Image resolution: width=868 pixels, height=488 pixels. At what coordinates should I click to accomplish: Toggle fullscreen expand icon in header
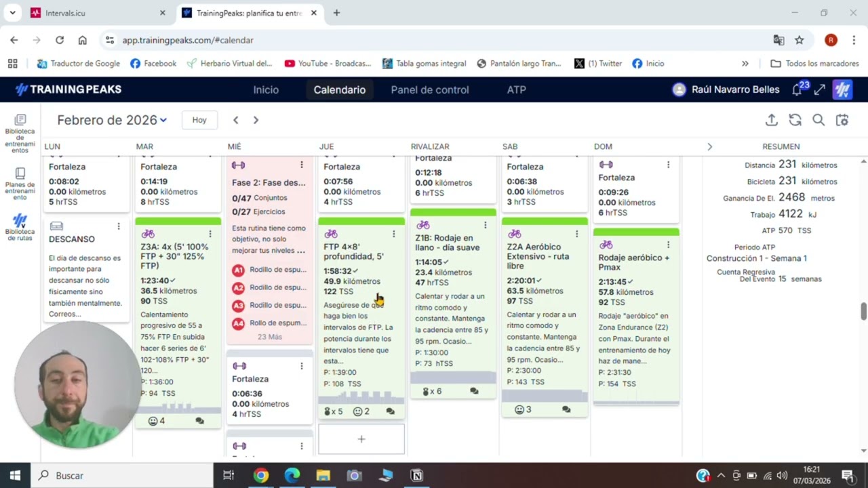click(820, 89)
